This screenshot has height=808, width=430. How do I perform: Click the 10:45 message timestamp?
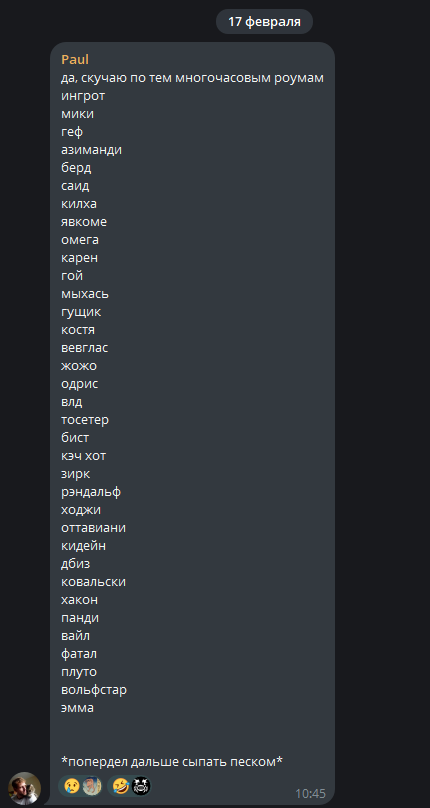[x=310, y=794]
